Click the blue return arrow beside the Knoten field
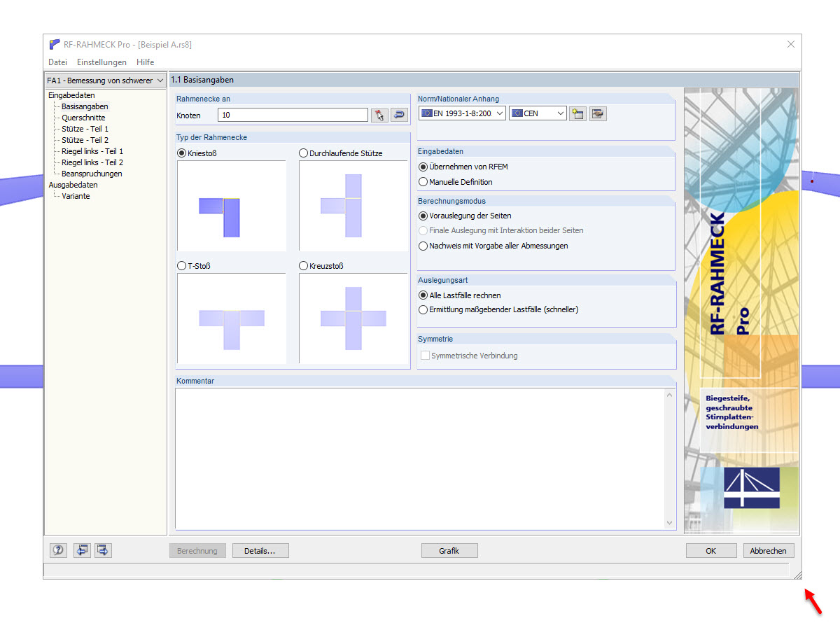 pyautogui.click(x=398, y=114)
